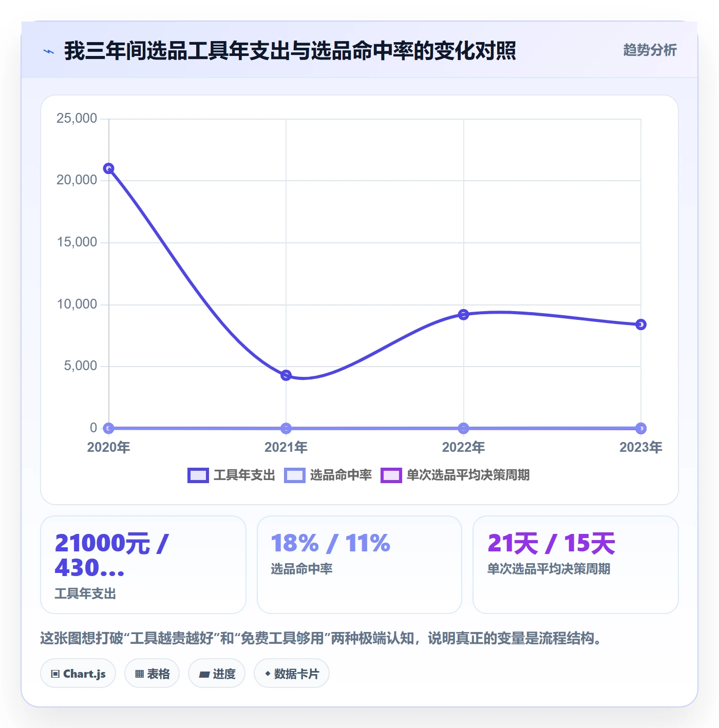The image size is (719, 728).
Task: Click the 进度 tag
Action: tap(217, 674)
